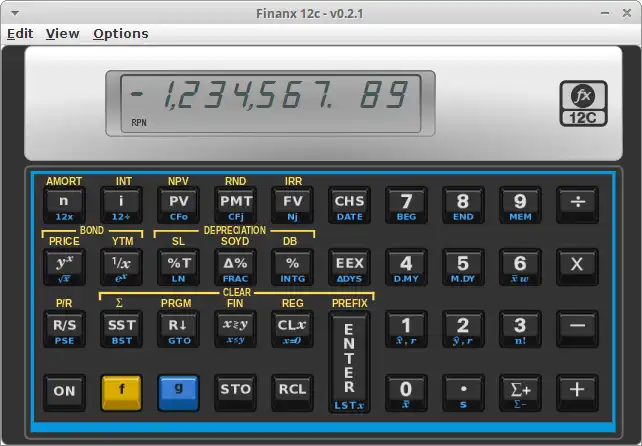Click the x≷y swap key
This screenshot has height=446, width=642.
(235, 329)
